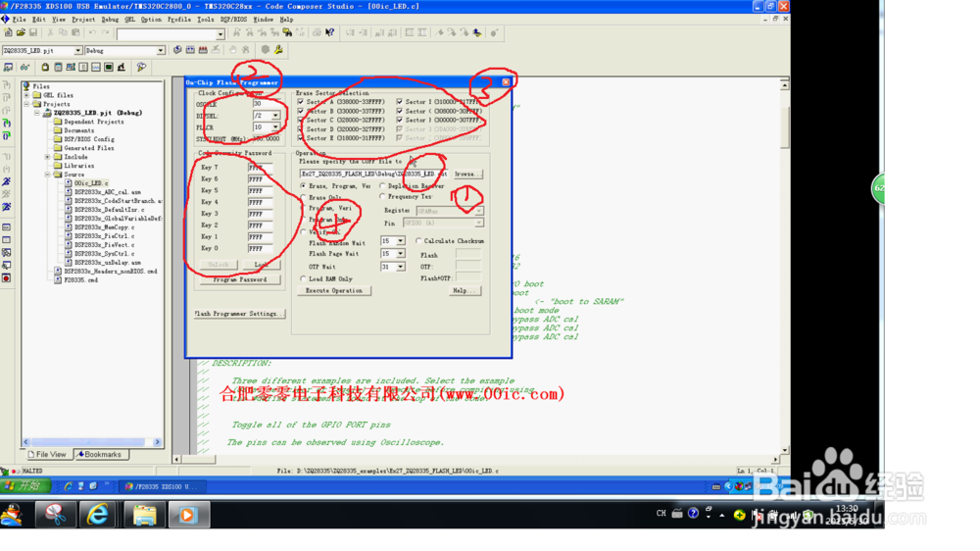Image resolution: width=980 pixels, height=551 pixels.
Task: Click the memory chip icon in third toolbar
Action: (x=58, y=67)
